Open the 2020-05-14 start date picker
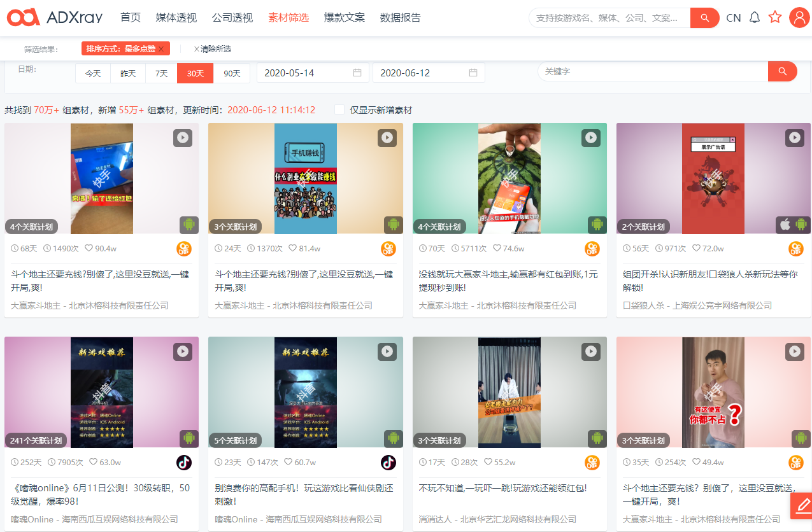This screenshot has height=532, width=812. tap(311, 73)
